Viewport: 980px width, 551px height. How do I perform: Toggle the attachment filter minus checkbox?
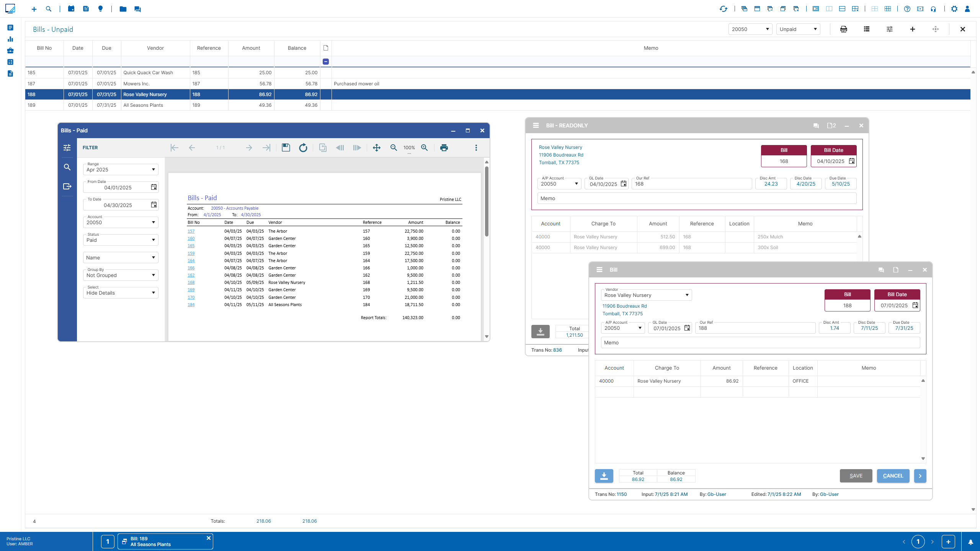[x=326, y=62]
